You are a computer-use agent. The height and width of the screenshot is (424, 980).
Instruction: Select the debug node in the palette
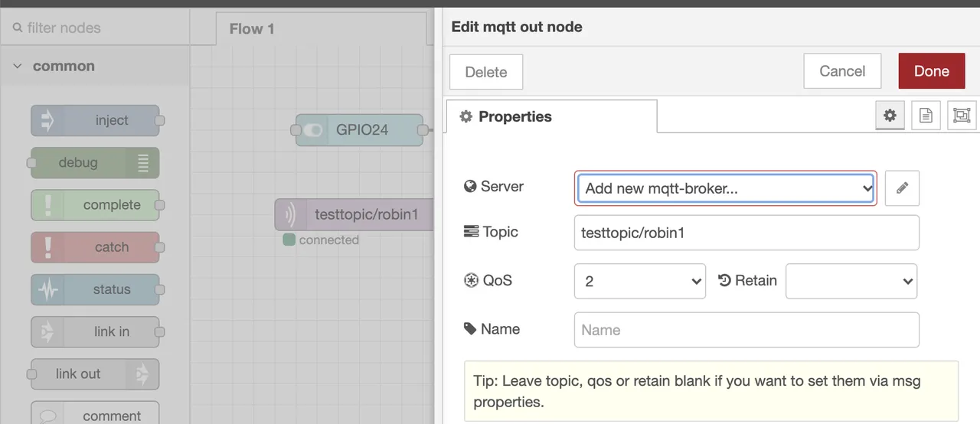95,162
